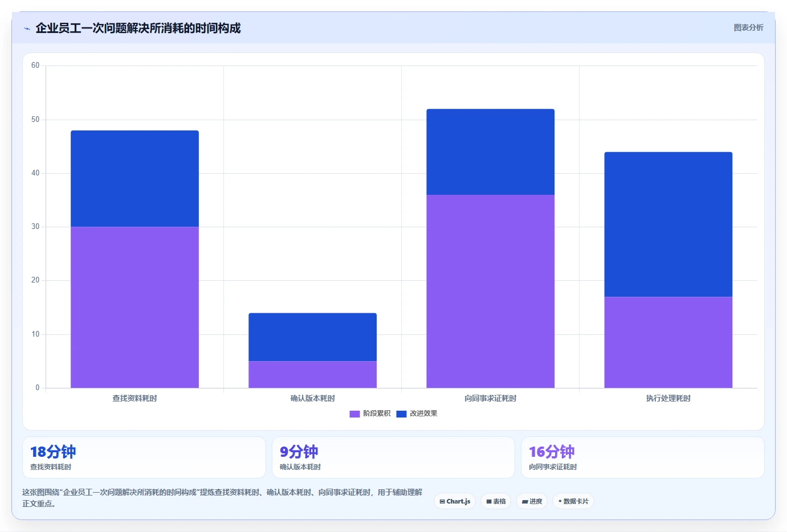Click the 图表分析 label in header
The height and width of the screenshot is (532, 787).
click(x=748, y=27)
